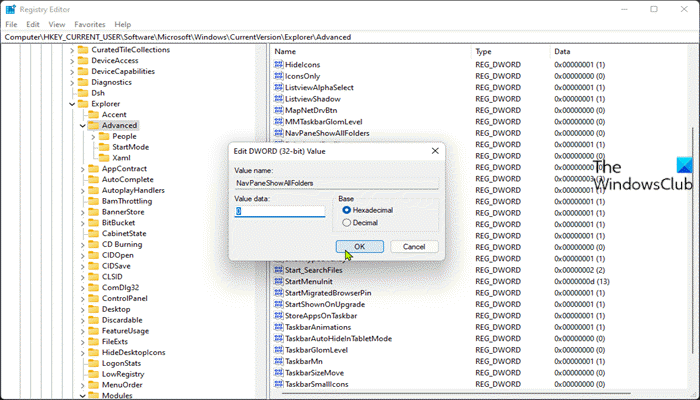Open the Favorites menu

(x=90, y=25)
